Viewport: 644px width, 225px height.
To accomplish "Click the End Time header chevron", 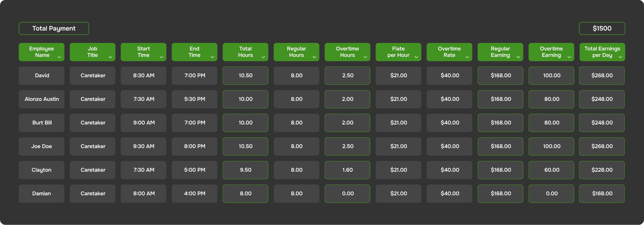I will [213, 57].
